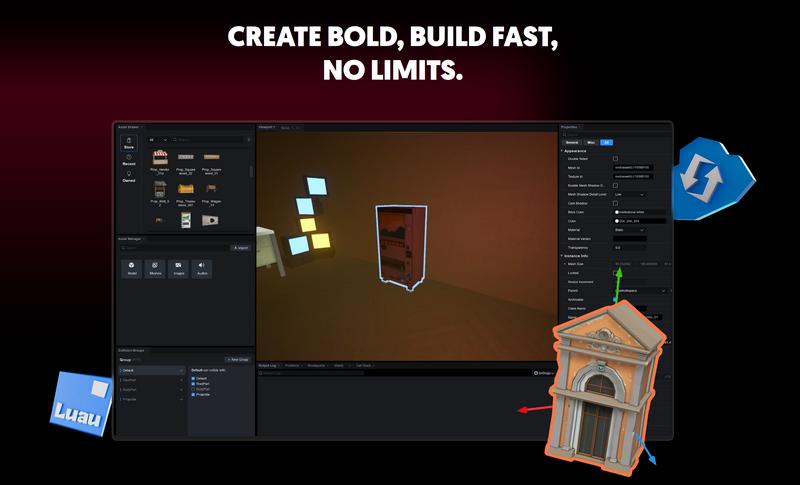This screenshot has height=485, width=800.
Task: Open the Mesh Shadow Detail Level dropdown
Action: (x=630, y=194)
